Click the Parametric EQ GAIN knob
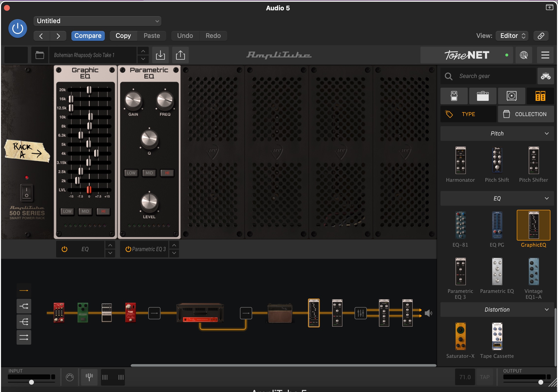This screenshot has width=558, height=392. click(133, 100)
